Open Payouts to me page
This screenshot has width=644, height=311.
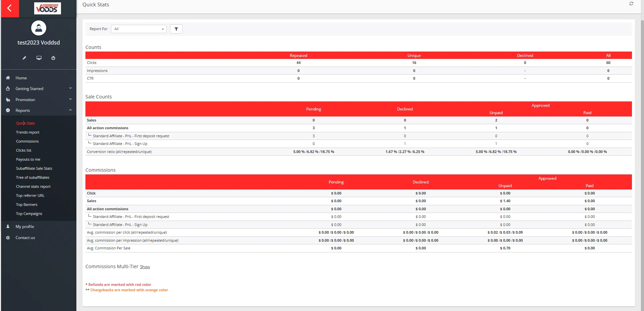point(28,159)
